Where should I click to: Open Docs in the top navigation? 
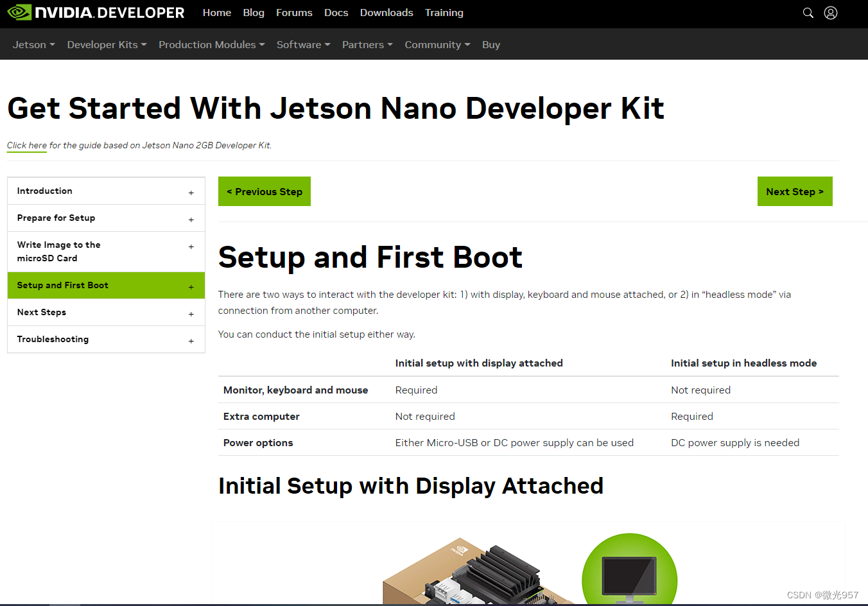pos(336,13)
